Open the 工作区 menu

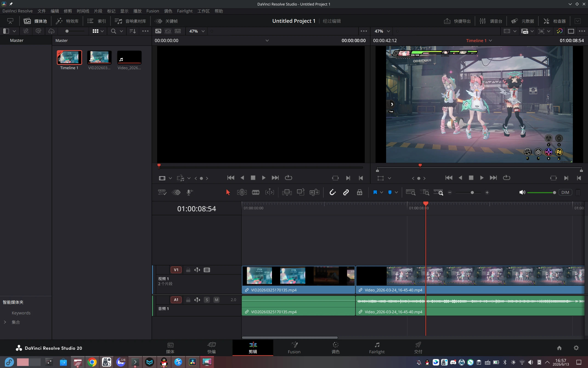point(203,11)
